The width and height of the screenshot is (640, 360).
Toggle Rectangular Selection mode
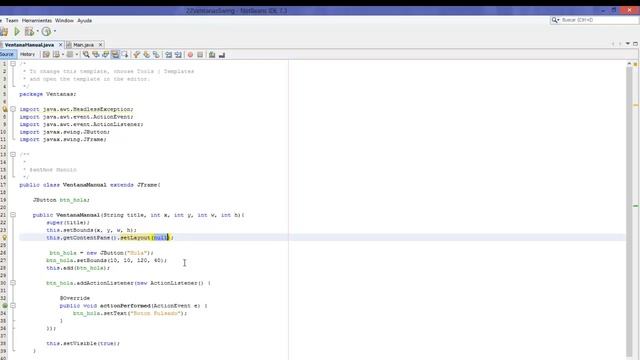125,55
